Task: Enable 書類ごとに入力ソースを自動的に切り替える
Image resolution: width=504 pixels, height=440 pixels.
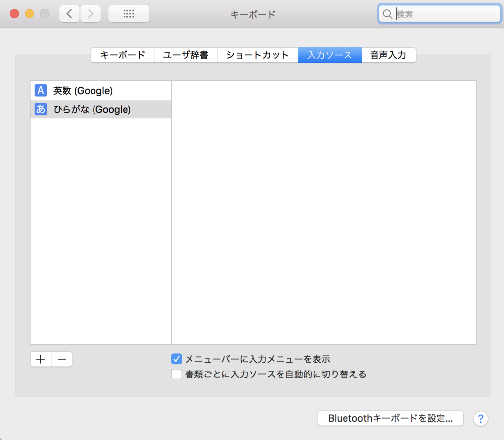Action: coord(177,374)
